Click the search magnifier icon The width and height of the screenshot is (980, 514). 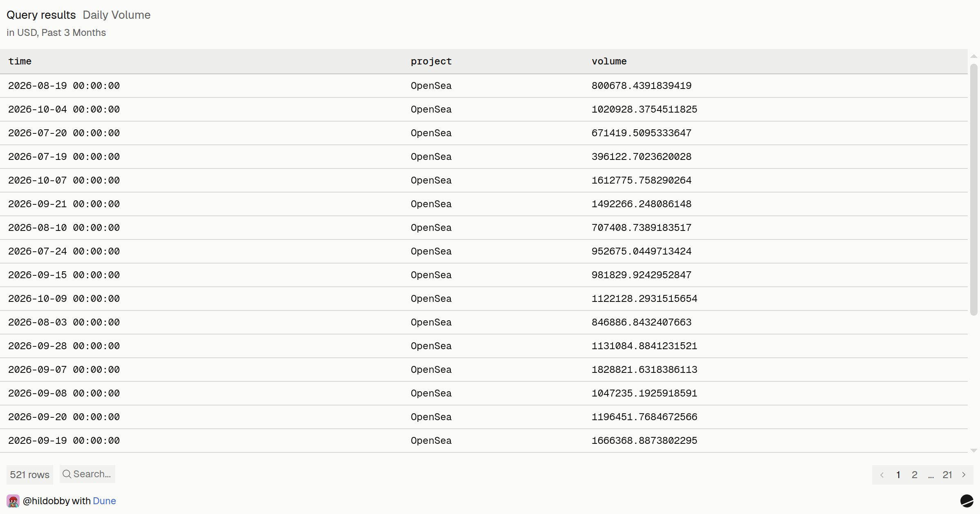click(x=67, y=474)
